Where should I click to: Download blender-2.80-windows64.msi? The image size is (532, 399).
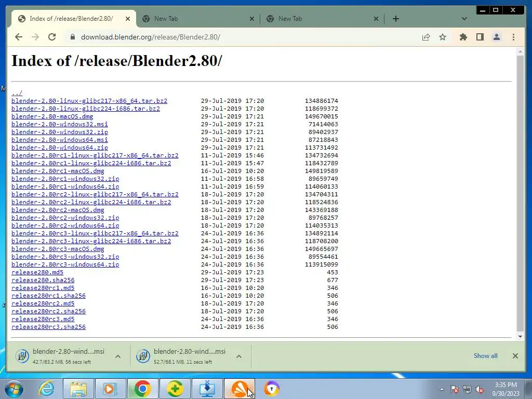click(x=60, y=140)
